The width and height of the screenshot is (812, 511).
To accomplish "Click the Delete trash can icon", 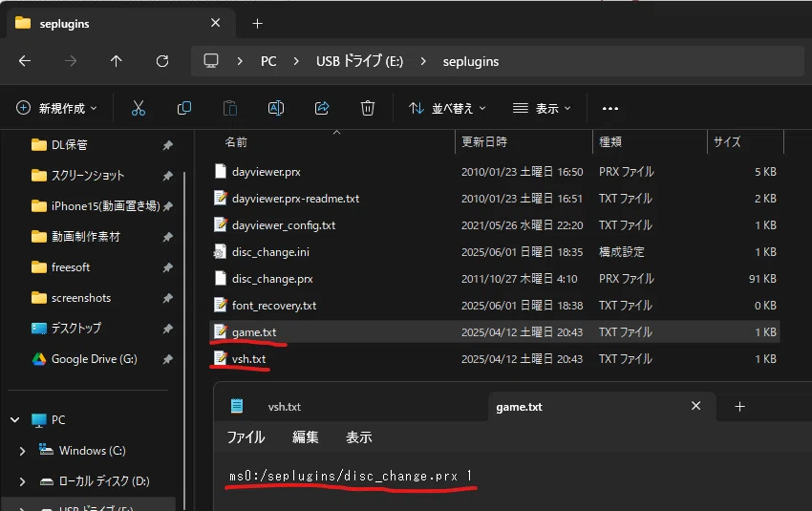I will tap(368, 108).
